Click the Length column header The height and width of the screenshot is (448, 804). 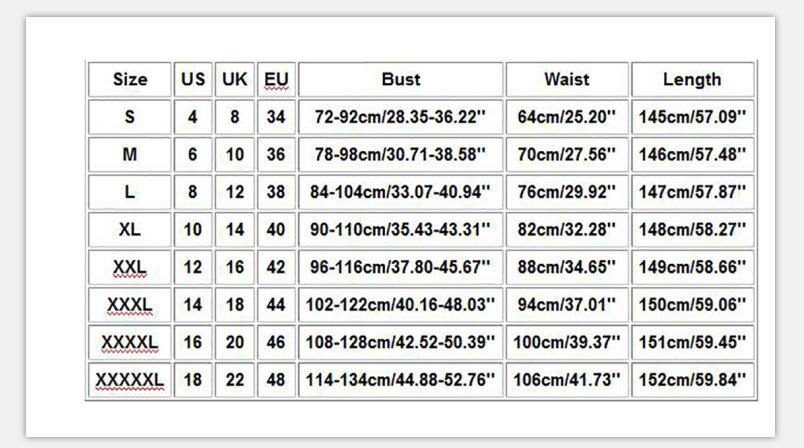(x=692, y=79)
